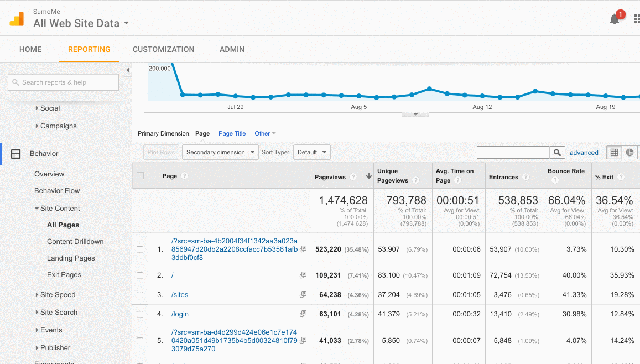Viewport: 640px width, 364px height.
Task: Open row 5 page external link icon
Action: (303, 340)
